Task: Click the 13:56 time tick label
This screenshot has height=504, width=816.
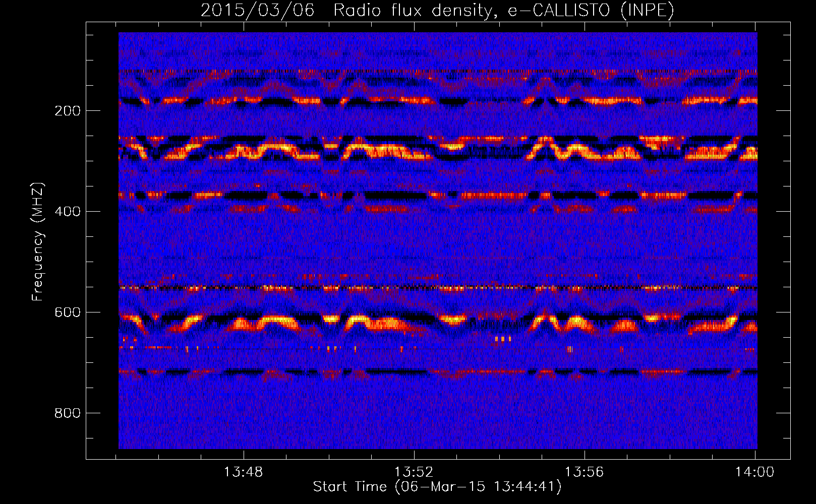Action: point(585,472)
